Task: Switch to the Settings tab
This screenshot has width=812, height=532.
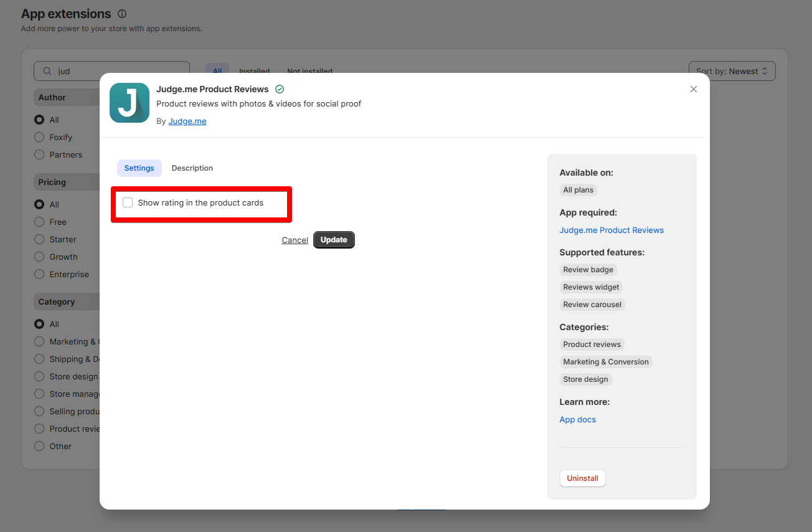Action: (x=139, y=168)
